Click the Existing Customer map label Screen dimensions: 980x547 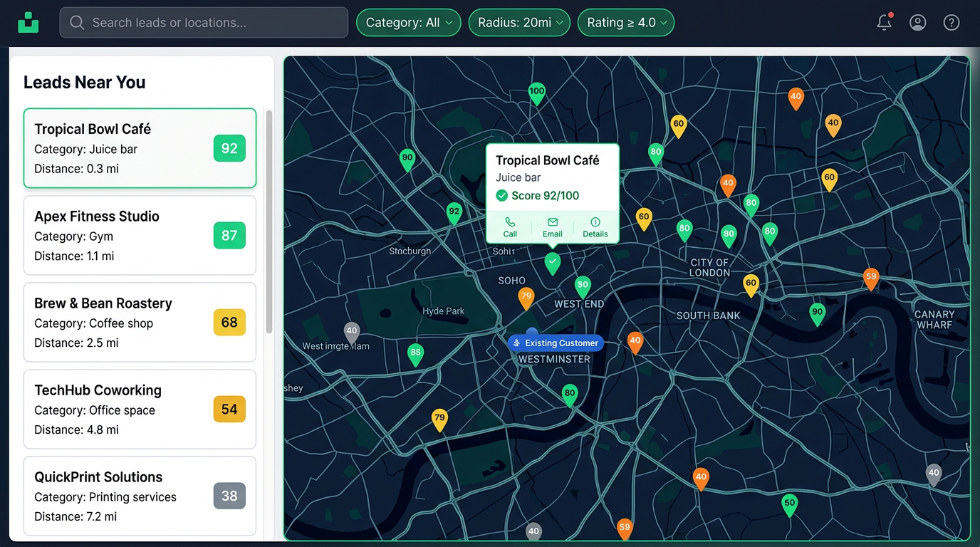tap(556, 343)
